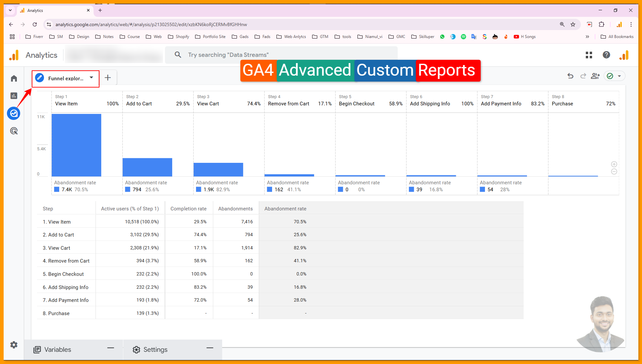Click the Help question mark icon
The width and height of the screenshot is (642, 364).
[x=606, y=55]
